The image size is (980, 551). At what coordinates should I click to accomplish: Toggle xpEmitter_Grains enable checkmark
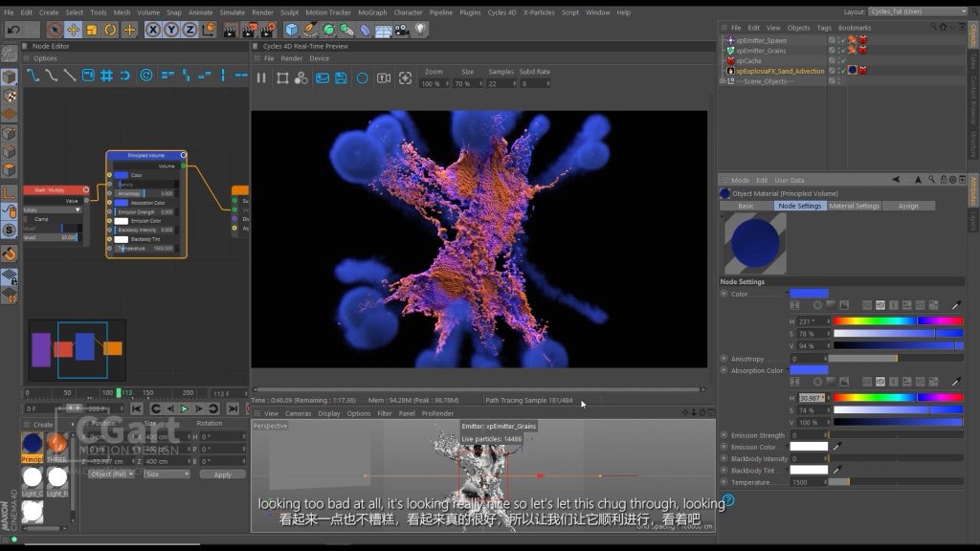click(x=842, y=52)
